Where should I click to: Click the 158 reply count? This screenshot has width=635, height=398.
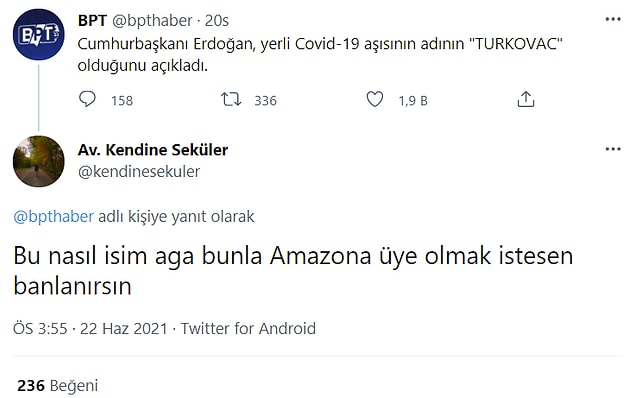[122, 100]
